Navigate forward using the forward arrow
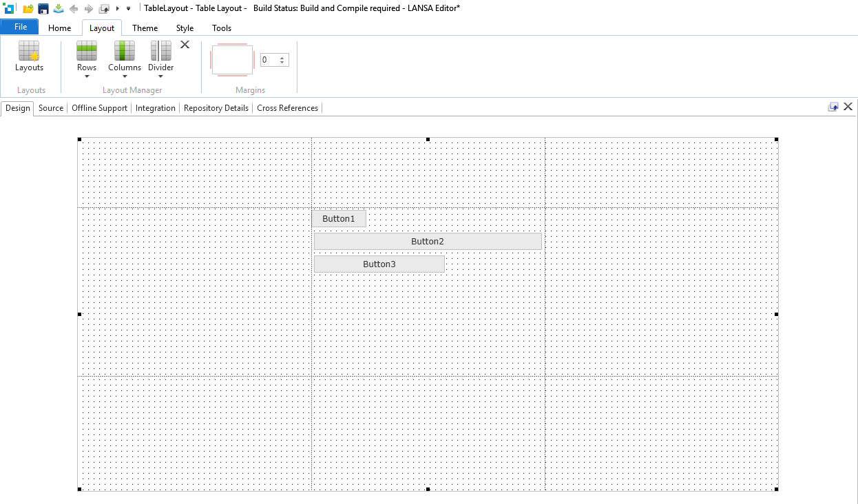This screenshot has height=504, width=858. coord(89,9)
